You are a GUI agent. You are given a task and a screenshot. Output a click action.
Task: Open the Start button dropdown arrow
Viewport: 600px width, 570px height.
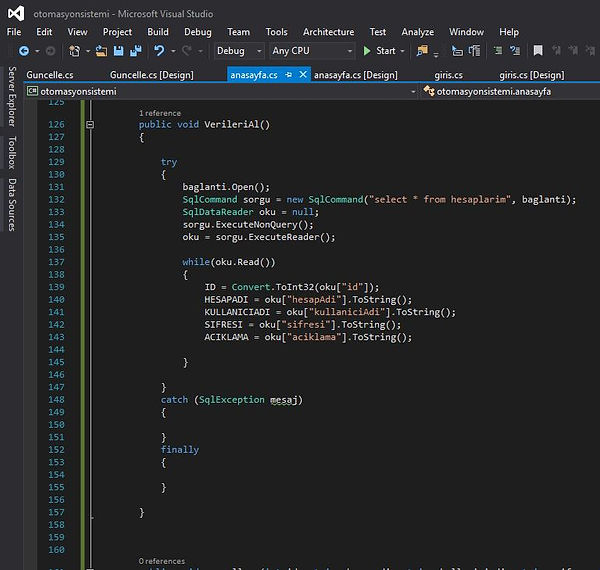tap(402, 51)
